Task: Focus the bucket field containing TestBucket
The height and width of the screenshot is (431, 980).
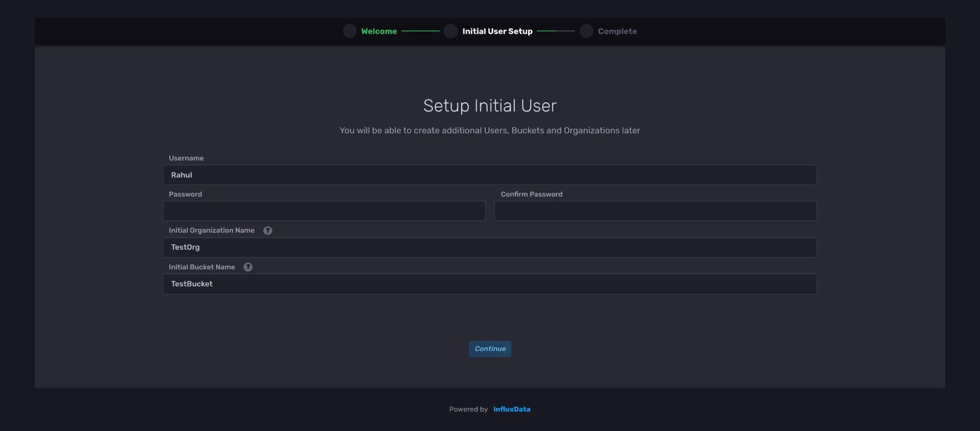Action: coord(489,284)
